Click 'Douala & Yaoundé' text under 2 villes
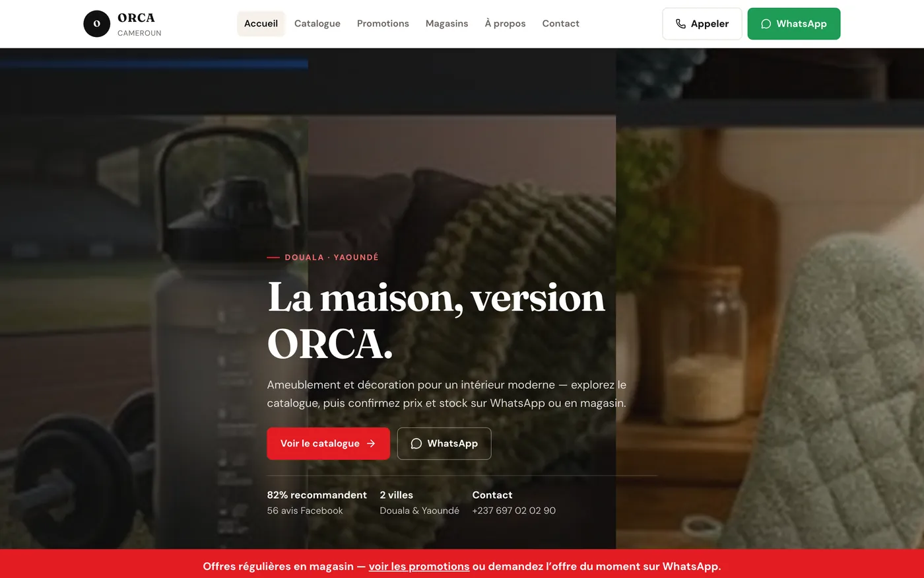 tap(420, 511)
